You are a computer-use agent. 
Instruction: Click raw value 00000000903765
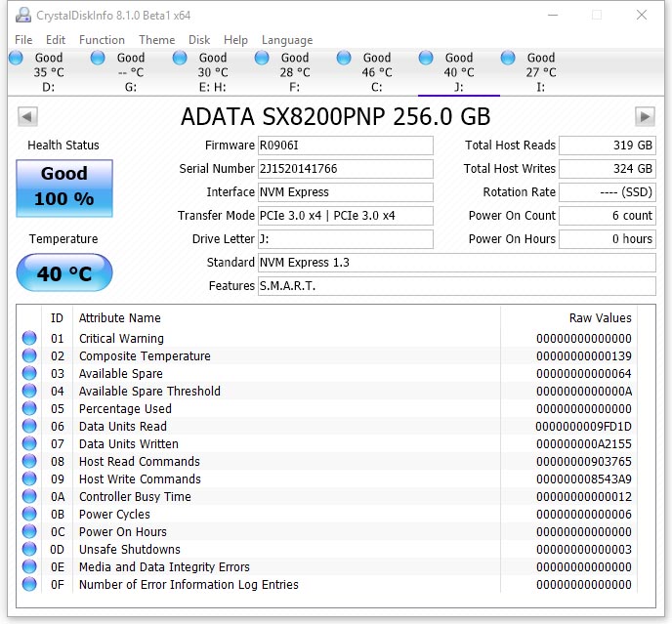tap(584, 462)
